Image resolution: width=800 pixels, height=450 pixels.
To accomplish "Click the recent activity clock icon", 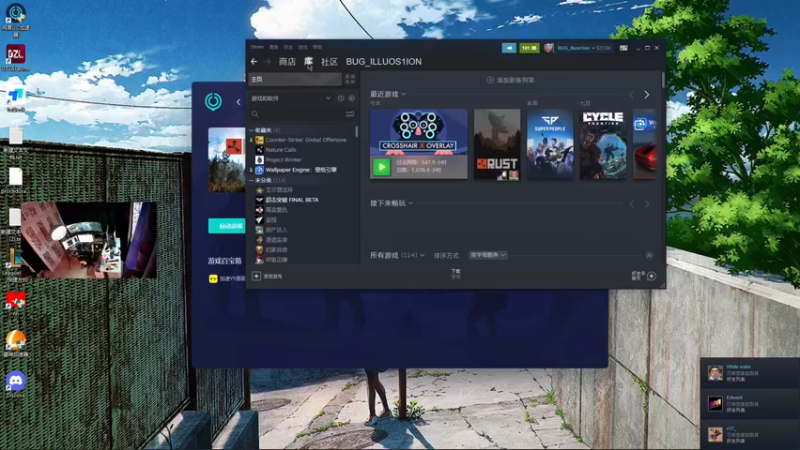I will click(341, 98).
